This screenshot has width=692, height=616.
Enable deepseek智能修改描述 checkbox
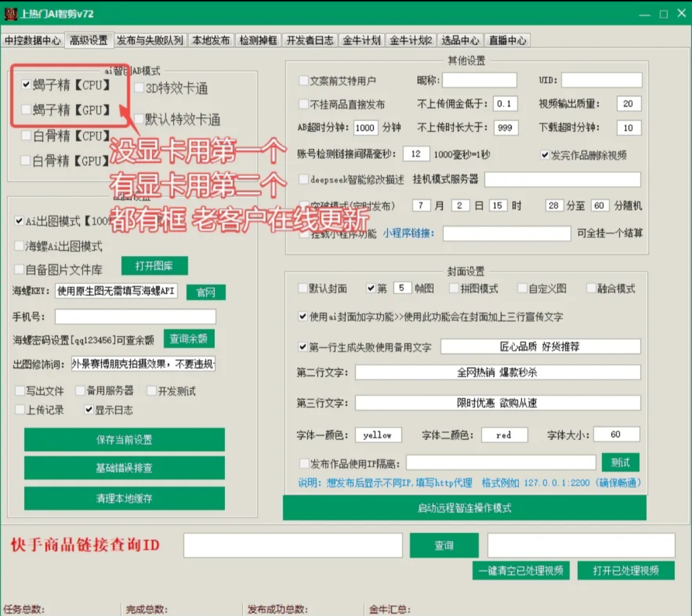coord(303,179)
